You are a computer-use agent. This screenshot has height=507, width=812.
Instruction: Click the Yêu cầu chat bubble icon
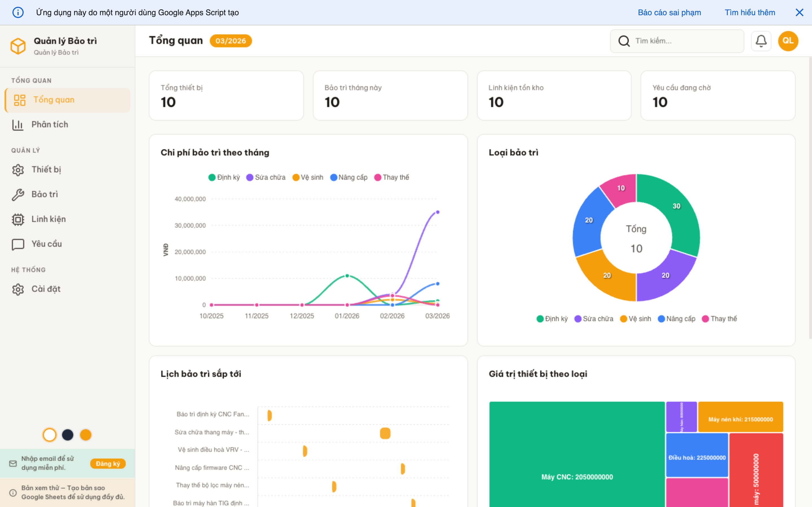(18, 244)
